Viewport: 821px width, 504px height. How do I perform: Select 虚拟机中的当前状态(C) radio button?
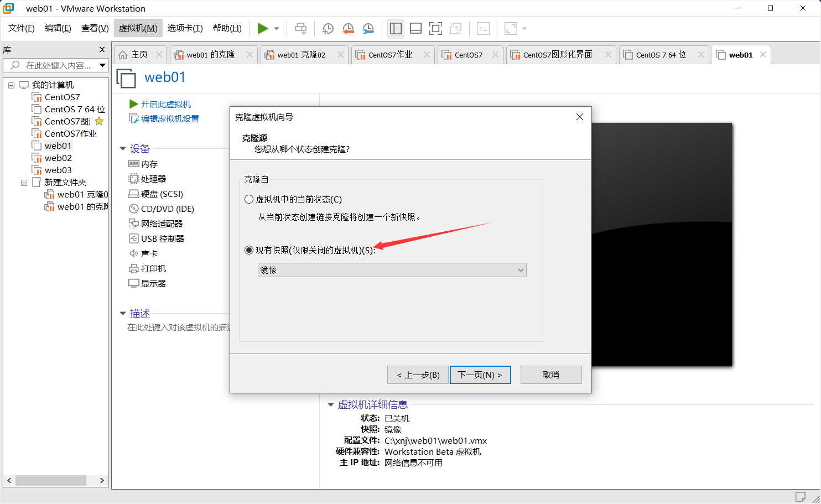(x=249, y=199)
